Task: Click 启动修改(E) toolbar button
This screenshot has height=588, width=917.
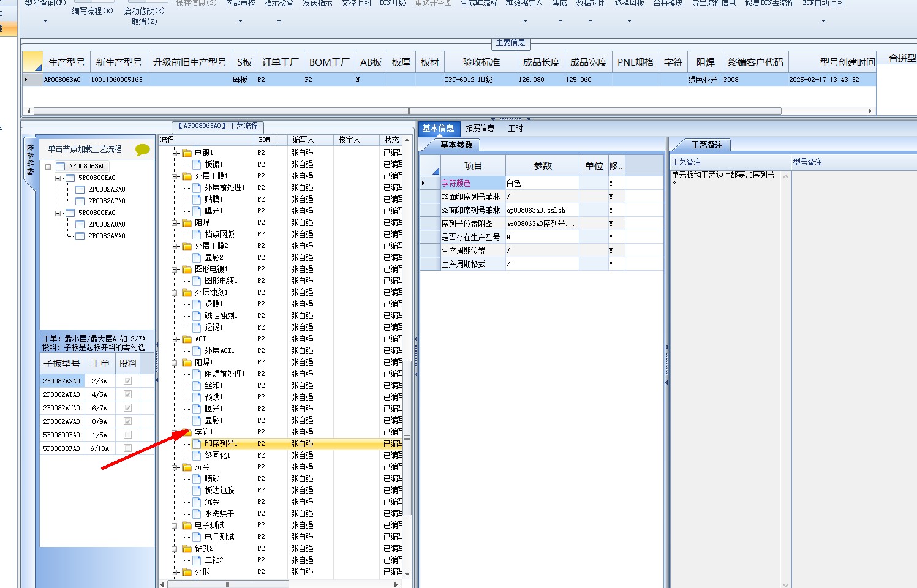Action: click(x=145, y=11)
